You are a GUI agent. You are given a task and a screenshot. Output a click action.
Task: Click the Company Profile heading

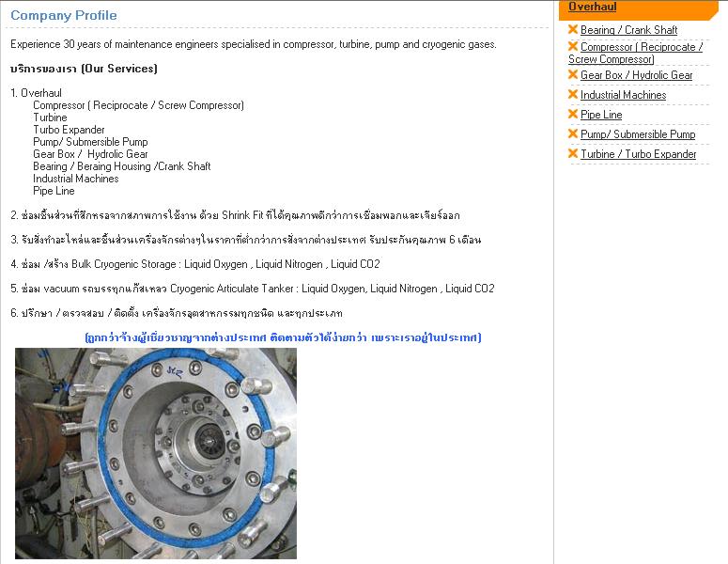tap(64, 15)
